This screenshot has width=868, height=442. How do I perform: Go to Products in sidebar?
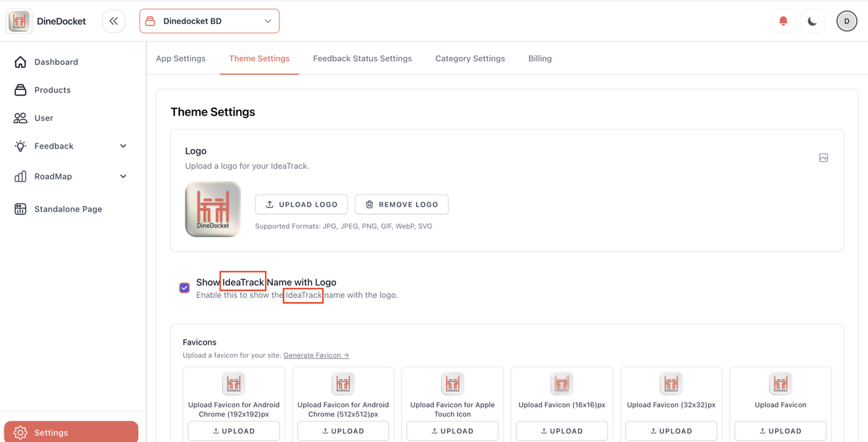tap(52, 90)
